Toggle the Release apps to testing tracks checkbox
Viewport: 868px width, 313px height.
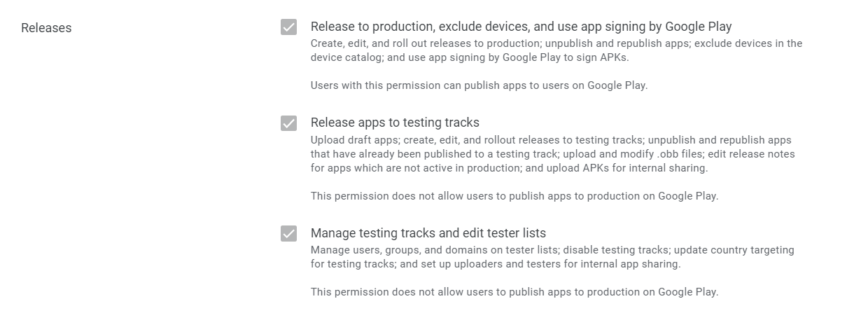pyautogui.click(x=288, y=123)
